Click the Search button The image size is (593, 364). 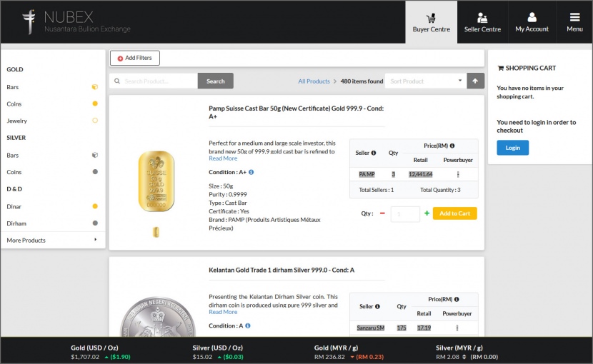[x=216, y=81]
